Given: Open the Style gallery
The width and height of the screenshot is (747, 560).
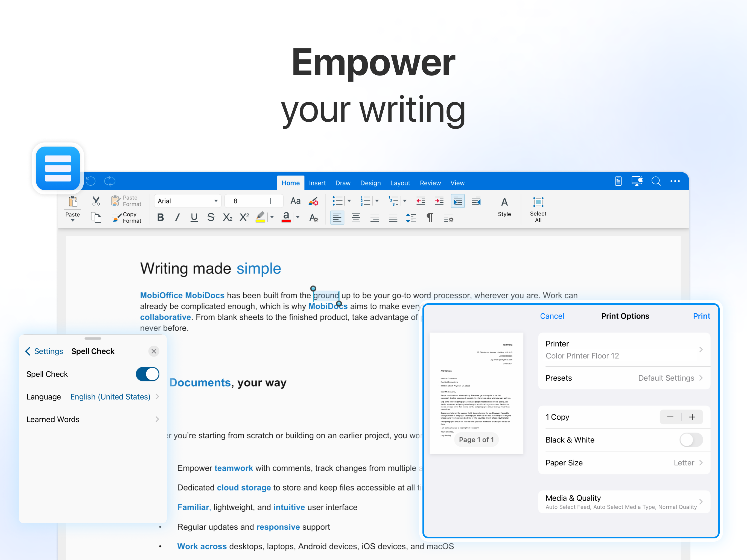Looking at the screenshot, I should (504, 206).
